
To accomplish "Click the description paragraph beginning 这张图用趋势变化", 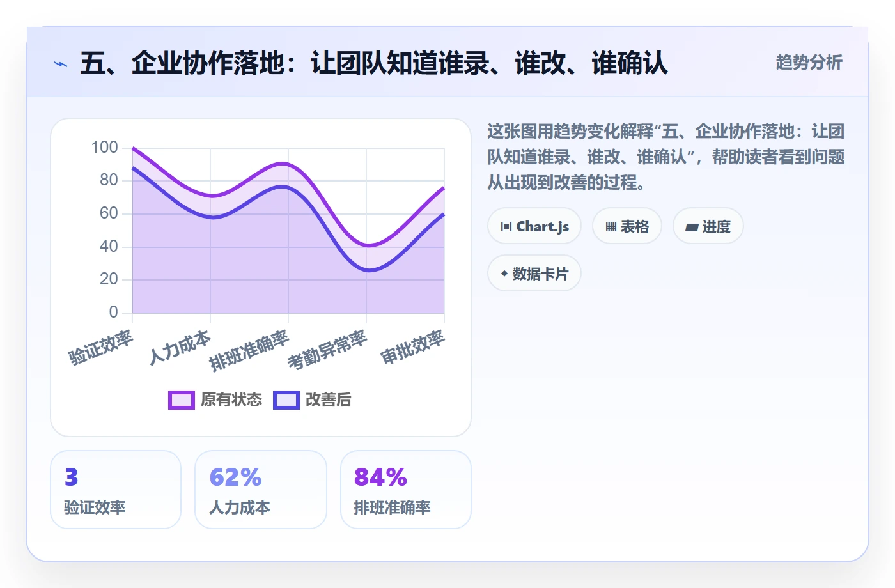I will tap(666, 157).
